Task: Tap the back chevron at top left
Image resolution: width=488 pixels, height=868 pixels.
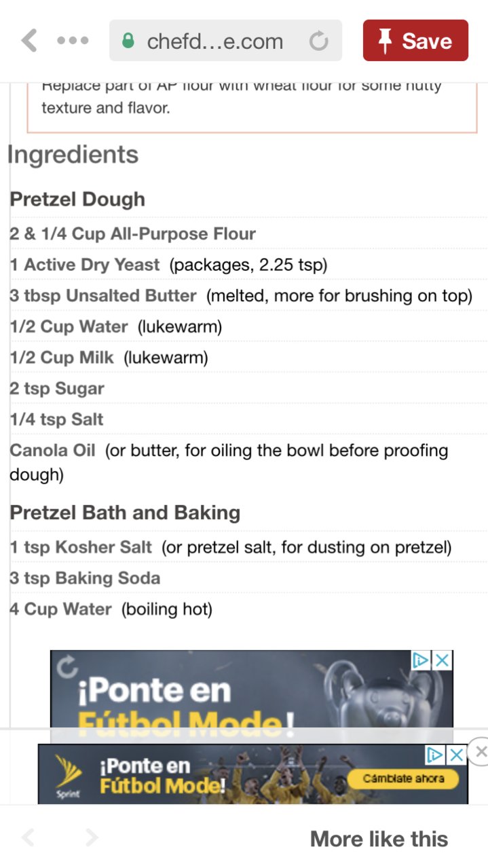Action: click(29, 41)
